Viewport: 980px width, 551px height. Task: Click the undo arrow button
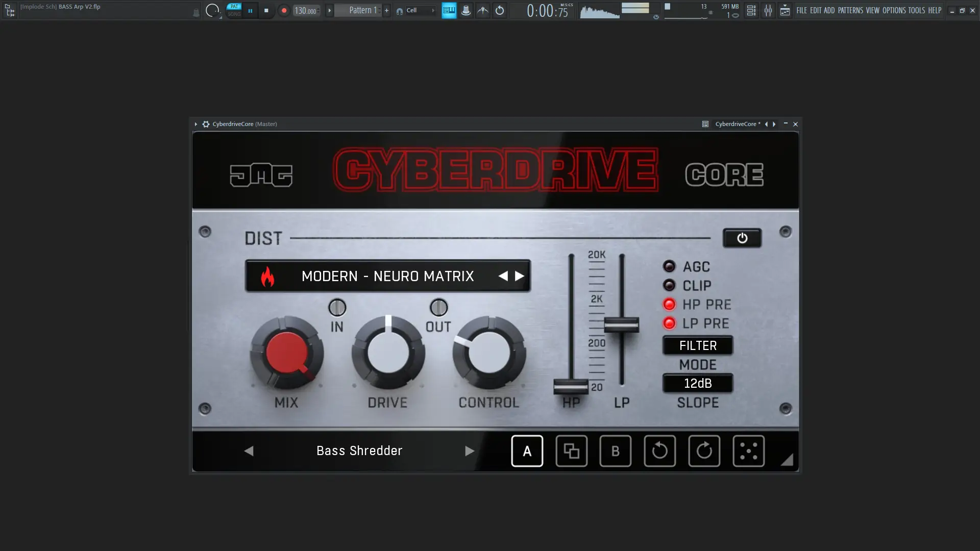(x=659, y=451)
